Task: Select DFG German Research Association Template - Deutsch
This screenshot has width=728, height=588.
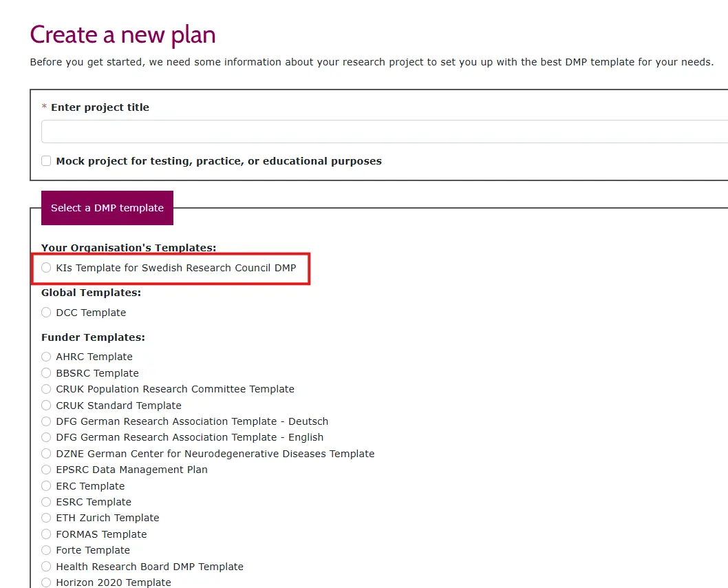Action: tap(46, 421)
